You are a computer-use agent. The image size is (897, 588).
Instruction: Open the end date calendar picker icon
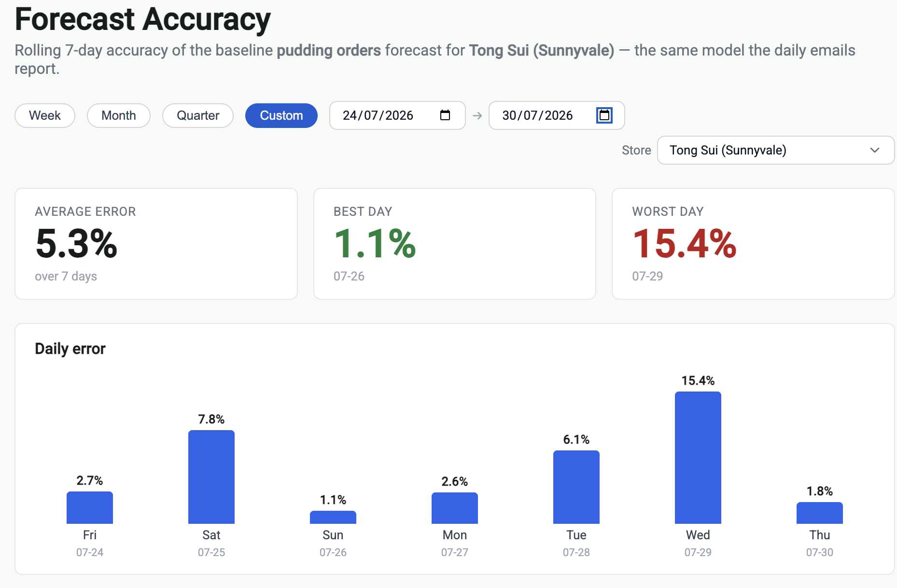[604, 115]
